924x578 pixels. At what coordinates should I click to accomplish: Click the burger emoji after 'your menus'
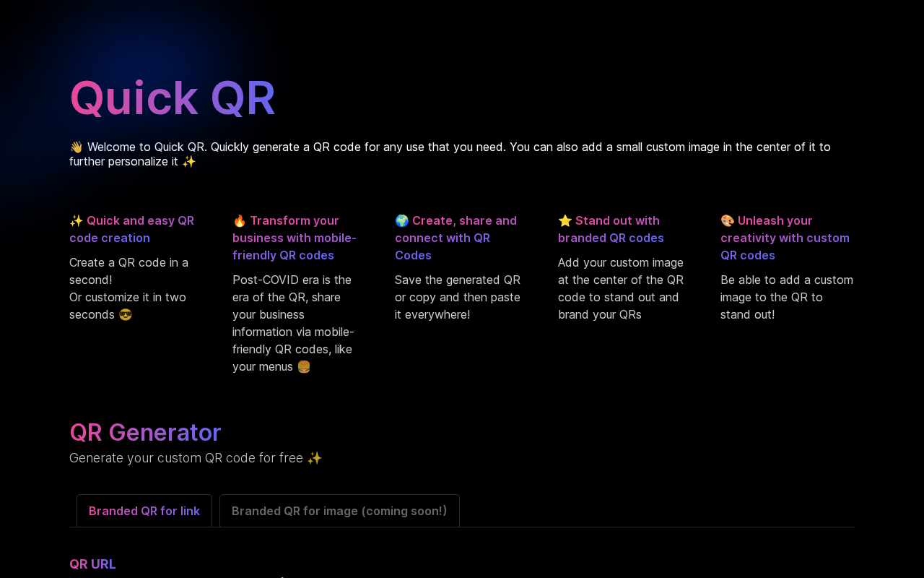304,366
